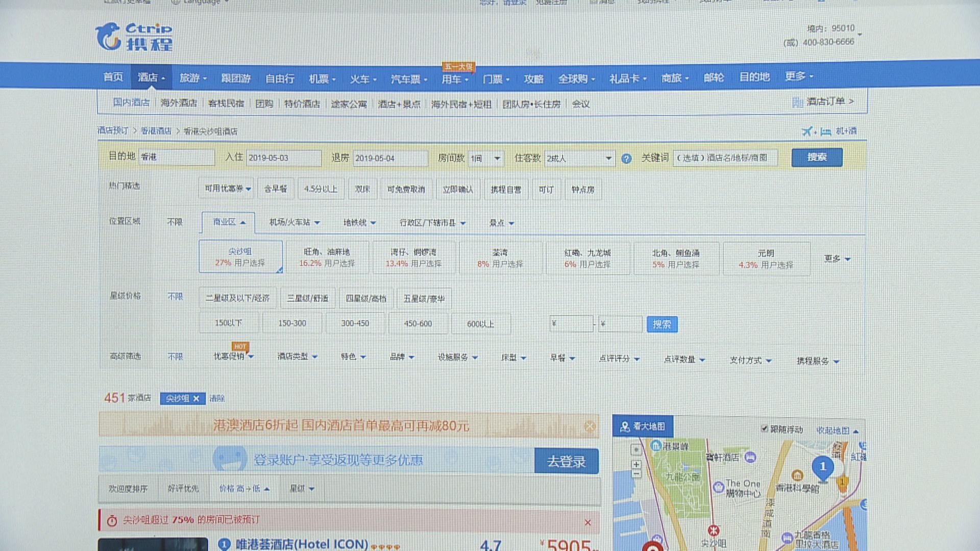
Task: Uncheck the 跟随浮动 checkbox on map
Action: (x=764, y=429)
